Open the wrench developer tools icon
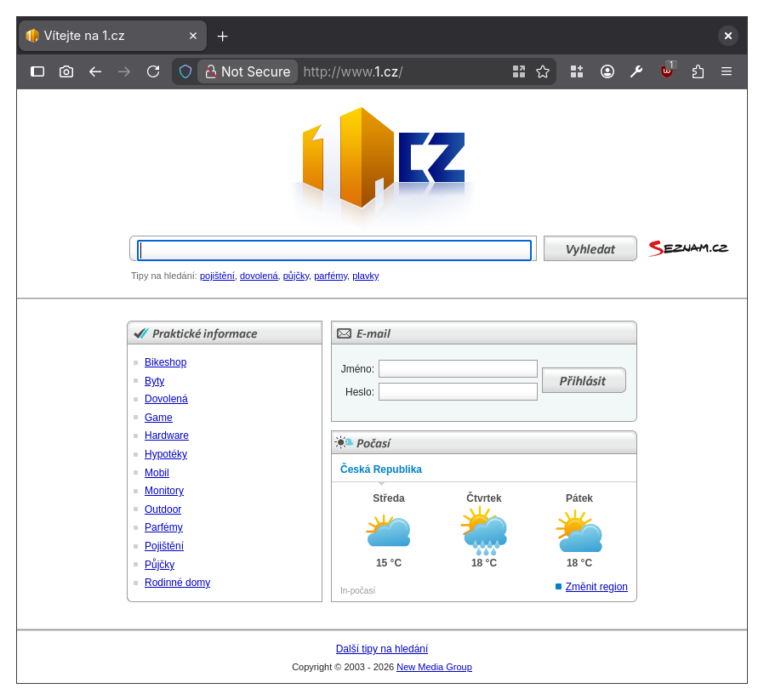764x700 pixels. [636, 71]
